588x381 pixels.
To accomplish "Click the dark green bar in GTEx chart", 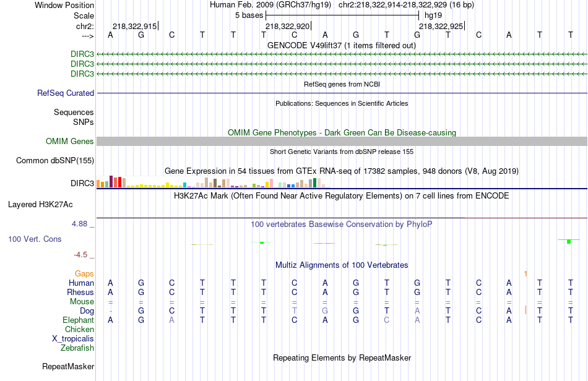I will pos(315,183).
